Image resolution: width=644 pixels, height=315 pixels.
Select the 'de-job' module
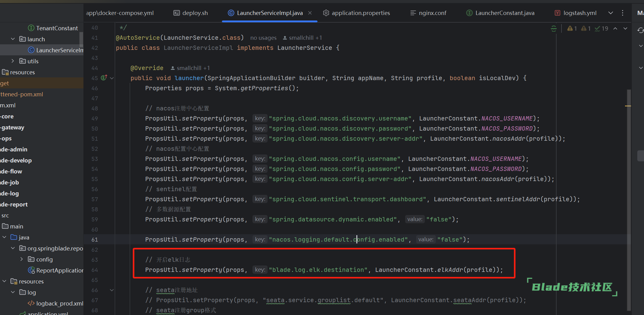[x=42, y=182]
